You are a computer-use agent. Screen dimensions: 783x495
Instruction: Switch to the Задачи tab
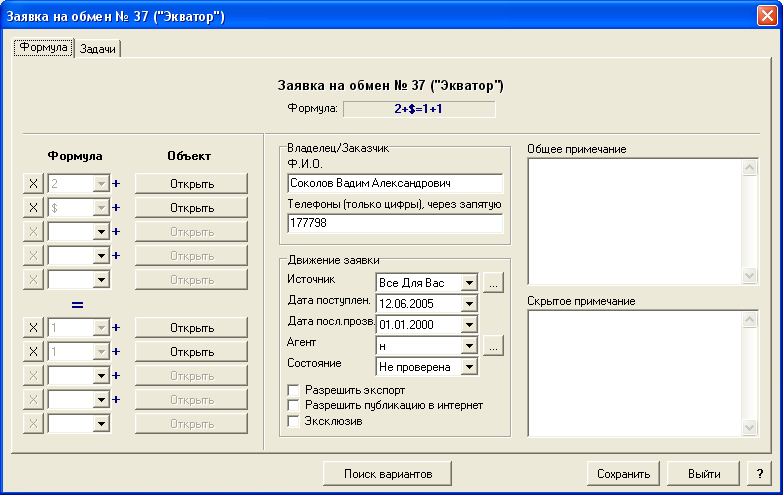tap(97, 49)
